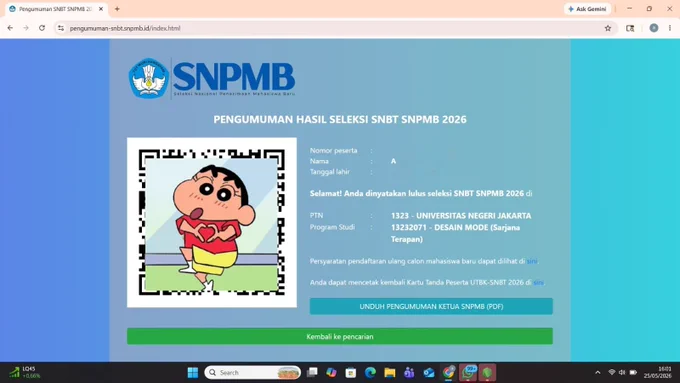Open Microsoft Store from the taskbar
Screen dimensions: 680x383
point(350,373)
